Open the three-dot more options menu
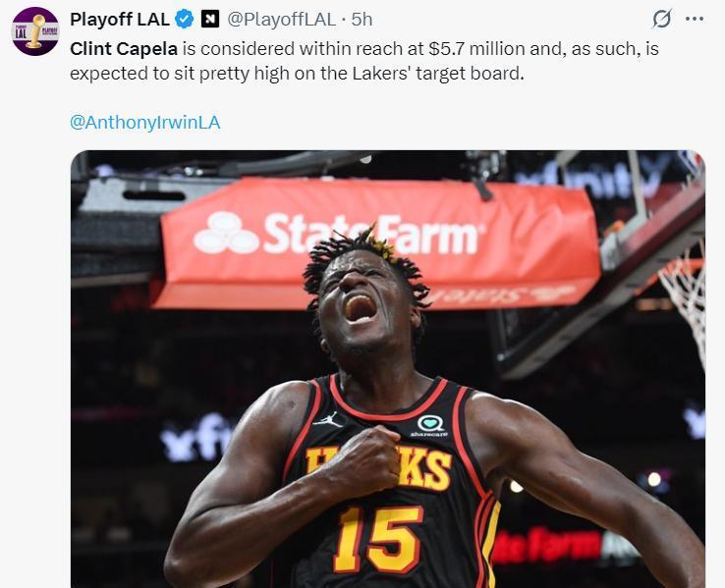Viewport: 725px width, 588px height. point(695,19)
